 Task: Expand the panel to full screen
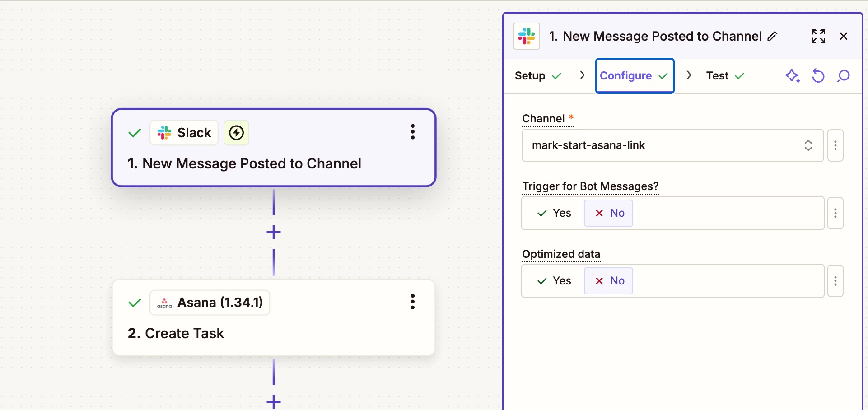point(818,36)
